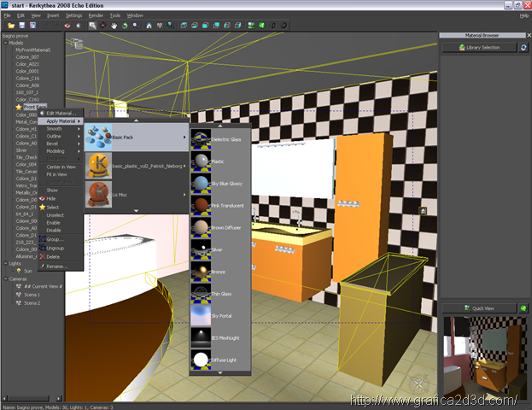Apply the Pink Translucent material swatch
This screenshot has height=410, width=532.
(x=202, y=205)
